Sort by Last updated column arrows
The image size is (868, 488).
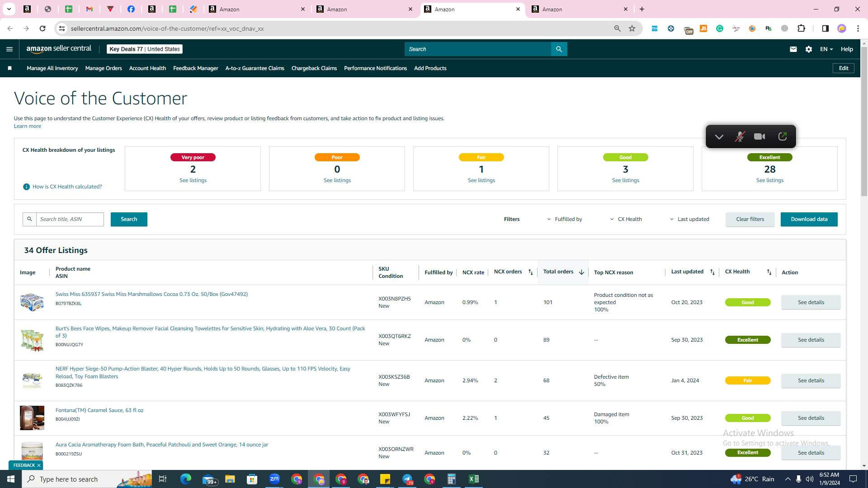pos(712,272)
